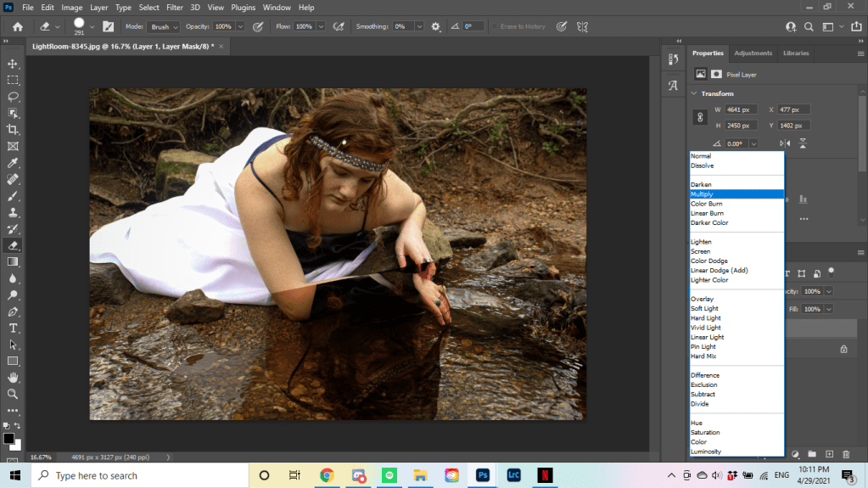Expand the Opacity dropdown in options bar

[x=240, y=26]
